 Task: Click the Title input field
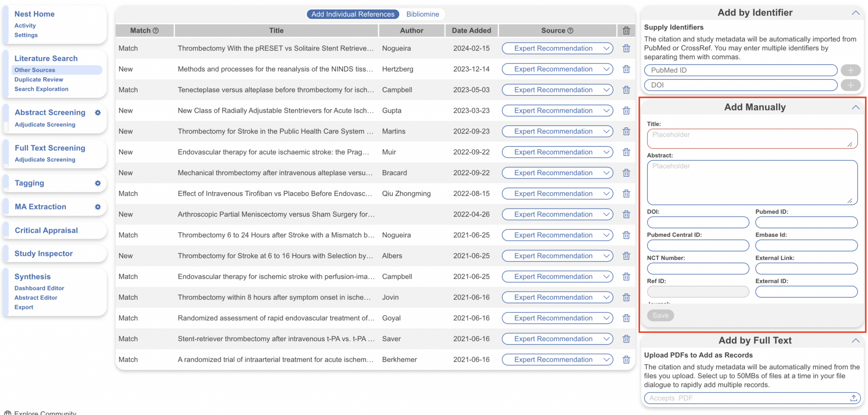[752, 138]
